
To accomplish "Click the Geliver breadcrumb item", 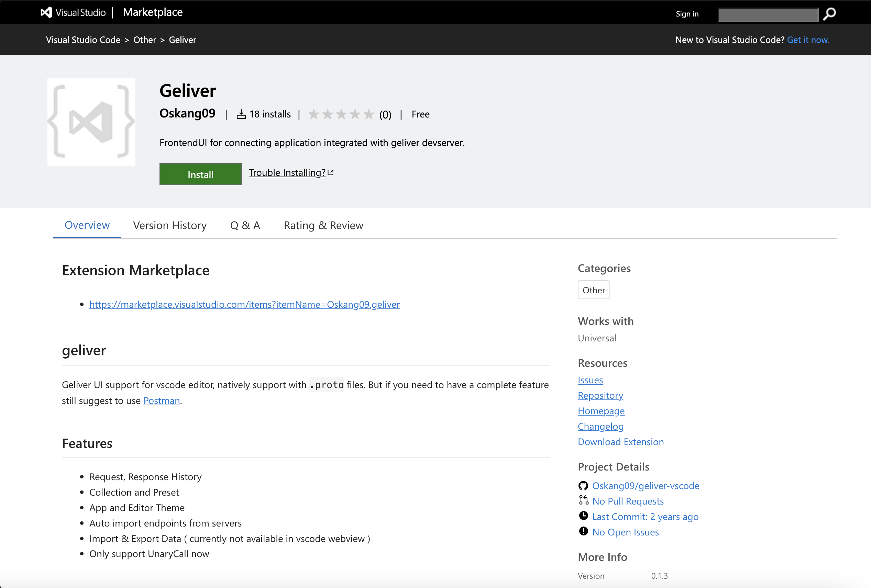I will [183, 40].
